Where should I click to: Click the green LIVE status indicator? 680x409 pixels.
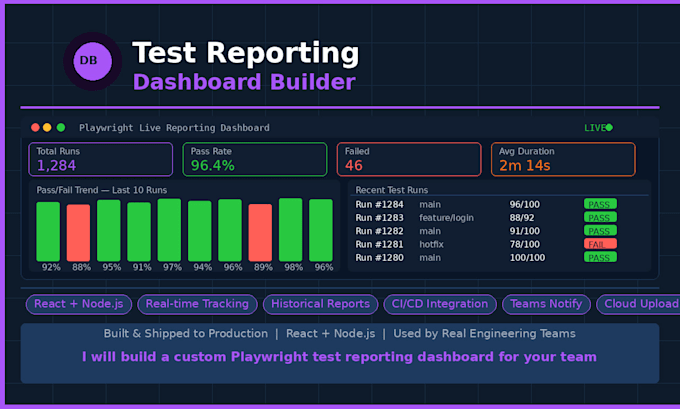[x=598, y=128]
